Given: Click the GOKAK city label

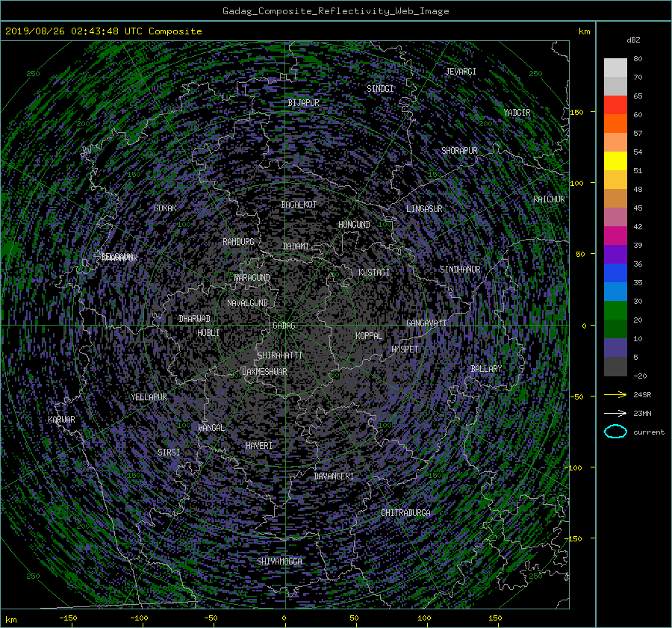Looking at the screenshot, I should (x=166, y=208).
